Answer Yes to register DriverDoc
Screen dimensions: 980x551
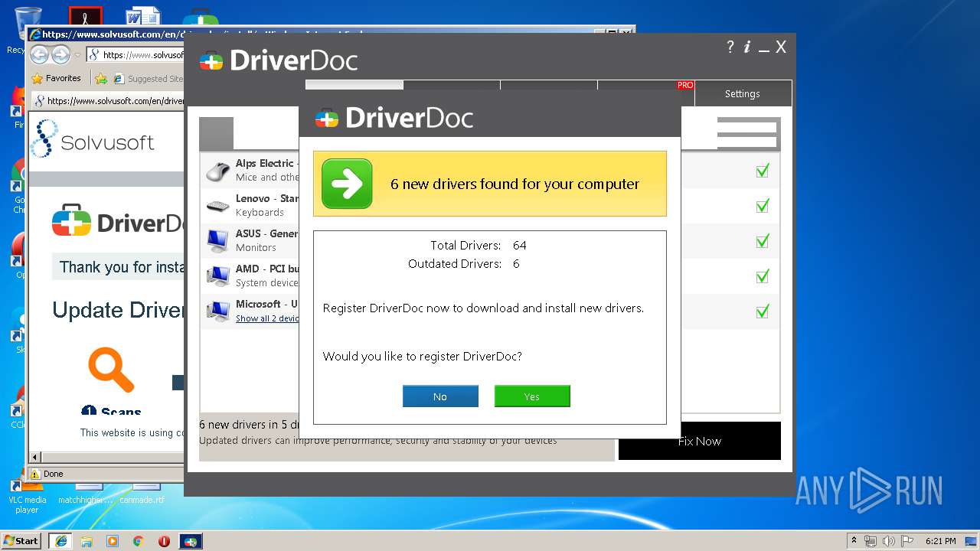tap(532, 396)
